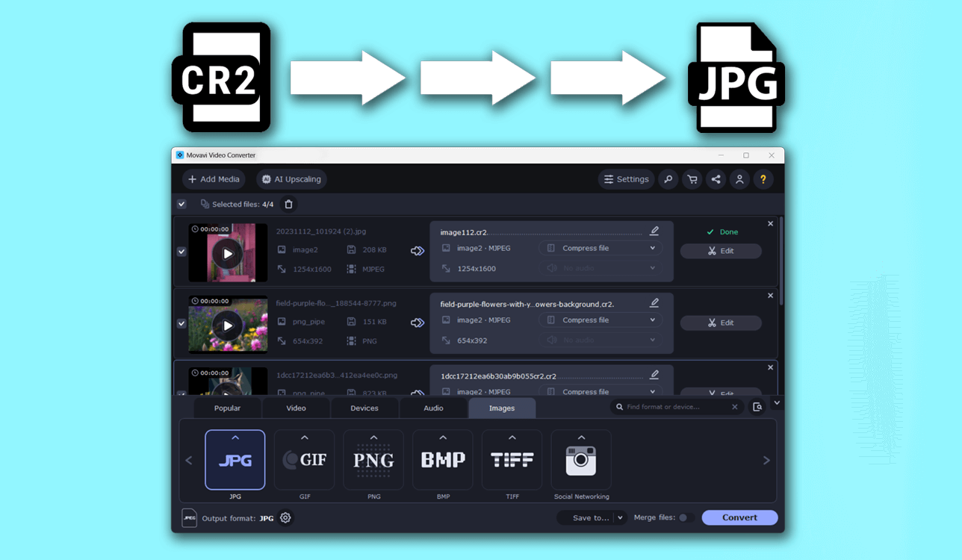962x560 pixels.
Task: Open Save to dropdown arrow
Action: [620, 517]
